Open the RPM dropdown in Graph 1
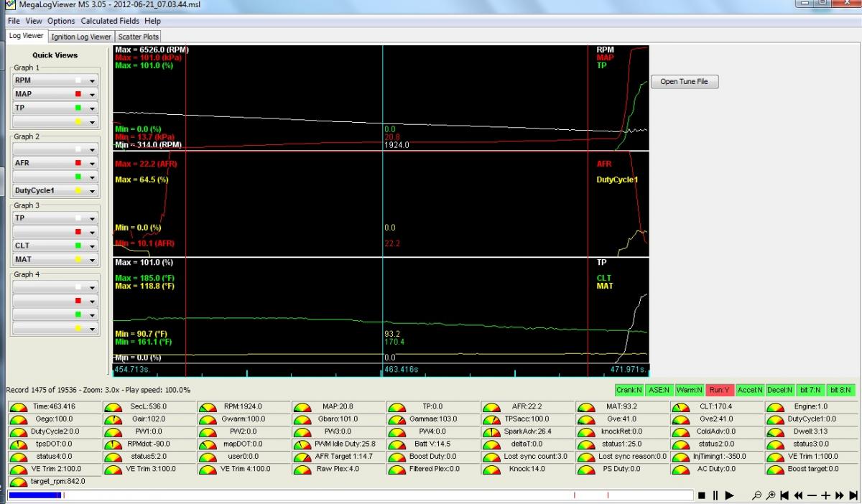The width and height of the screenshot is (862, 504). [x=92, y=81]
